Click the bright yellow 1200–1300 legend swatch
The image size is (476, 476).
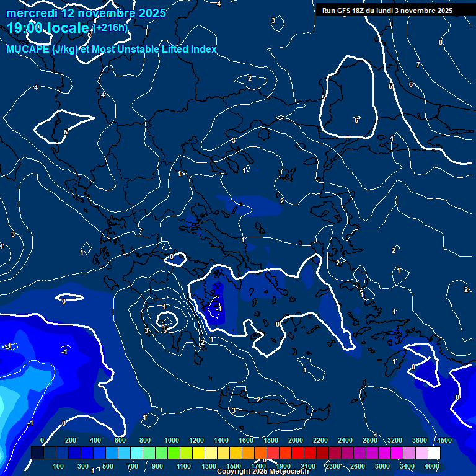[198, 452]
